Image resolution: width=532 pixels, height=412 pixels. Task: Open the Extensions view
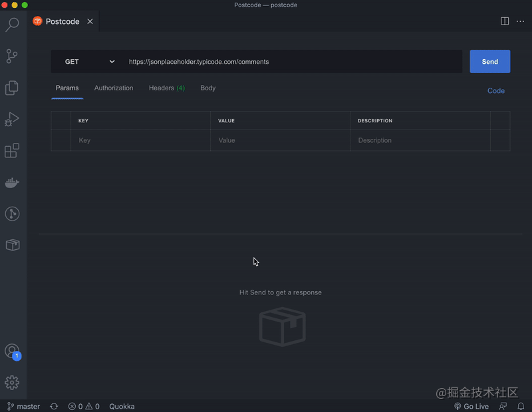click(13, 150)
